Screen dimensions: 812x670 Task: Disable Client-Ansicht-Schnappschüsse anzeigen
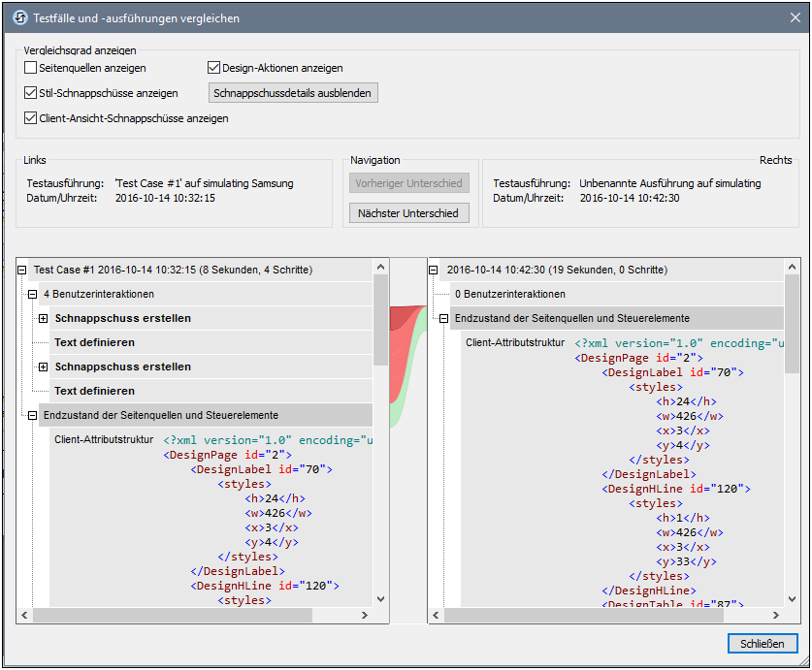click(x=30, y=118)
